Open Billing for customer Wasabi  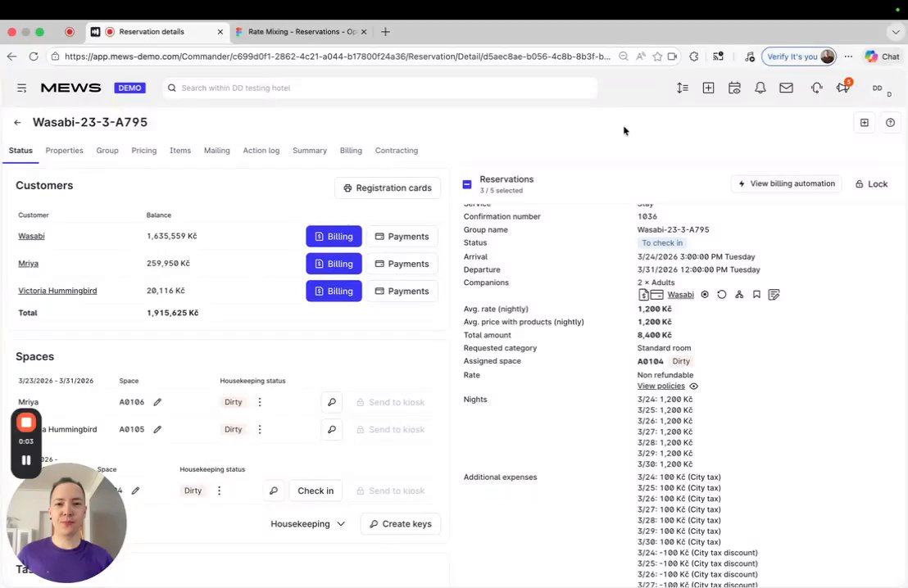pyautogui.click(x=334, y=236)
